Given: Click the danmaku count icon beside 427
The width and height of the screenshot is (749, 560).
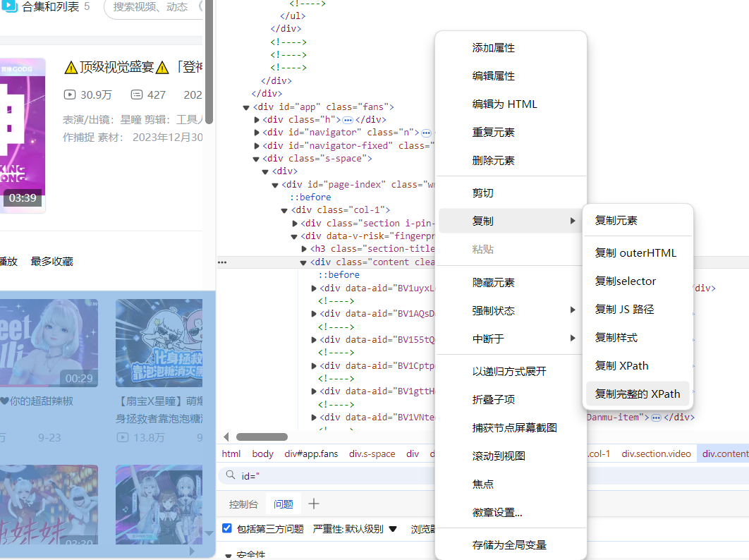Looking at the screenshot, I should pos(136,95).
